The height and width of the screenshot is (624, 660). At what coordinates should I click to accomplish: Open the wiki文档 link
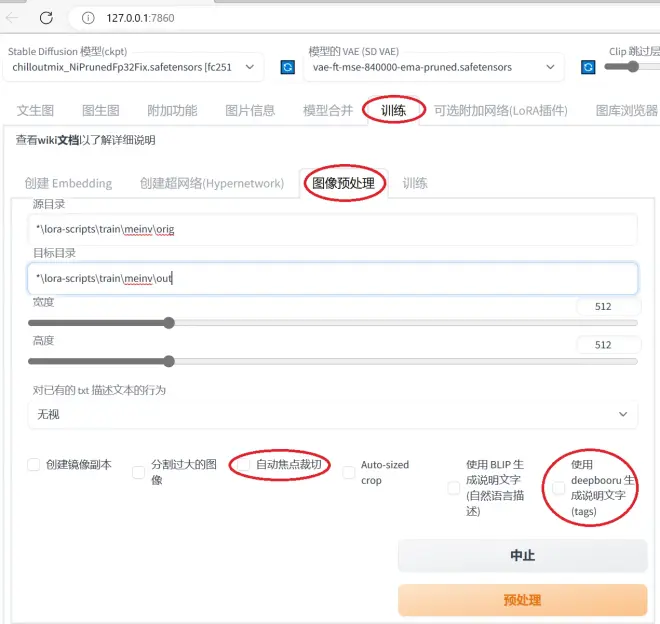click(x=58, y=140)
